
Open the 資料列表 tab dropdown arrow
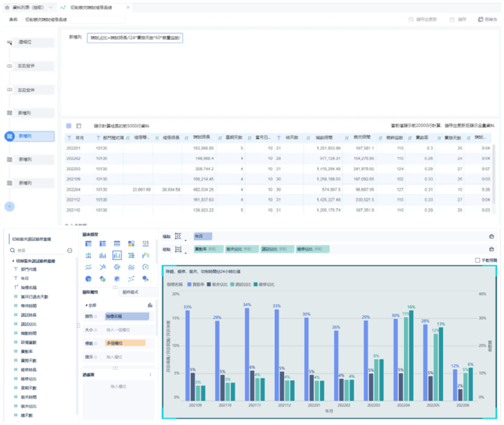51,6
